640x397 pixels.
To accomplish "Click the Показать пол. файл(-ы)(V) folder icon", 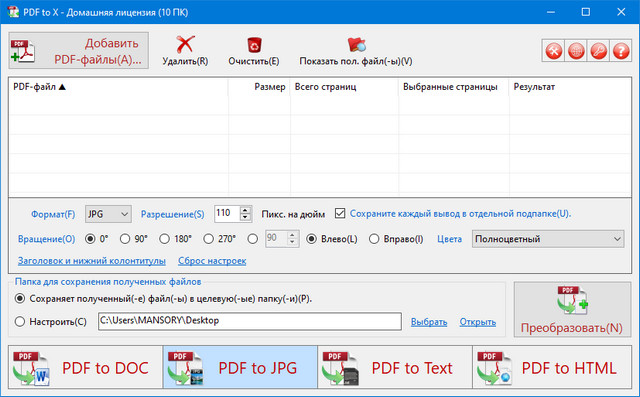I will [356, 44].
